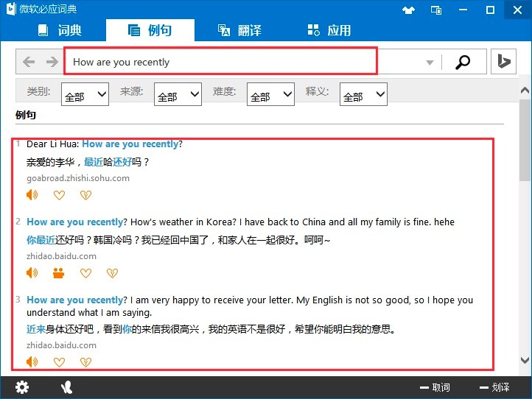Toggle the 划译 selection translate option
The image size is (532, 399).
(494, 387)
